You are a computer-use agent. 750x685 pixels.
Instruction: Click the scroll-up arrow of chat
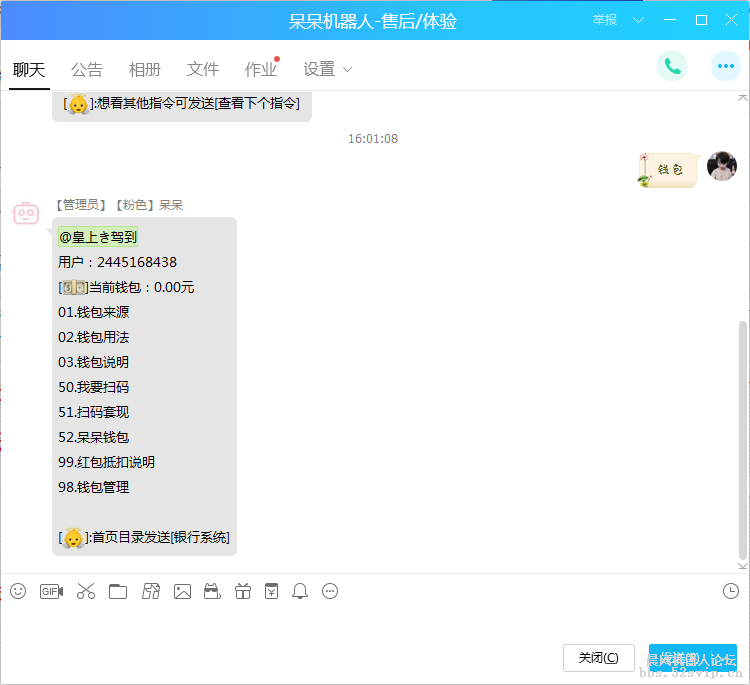(x=742, y=98)
